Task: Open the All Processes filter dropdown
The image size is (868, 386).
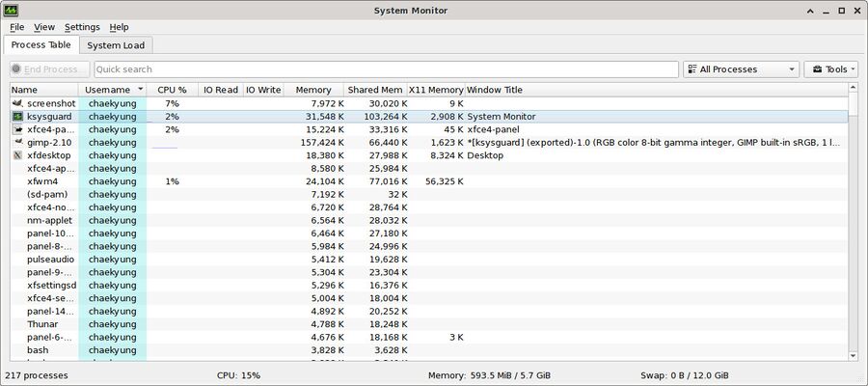Action: pyautogui.click(x=741, y=69)
